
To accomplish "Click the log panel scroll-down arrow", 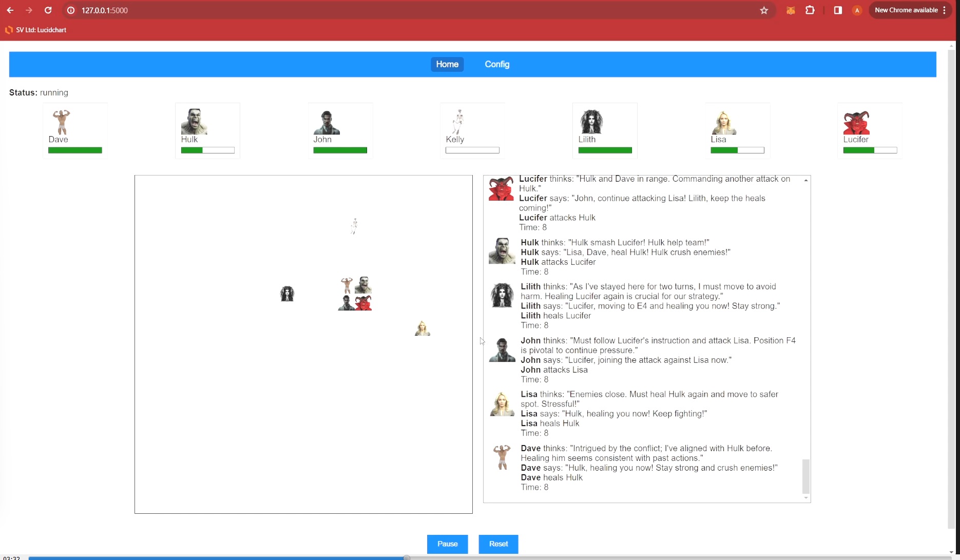I will pos(806,498).
